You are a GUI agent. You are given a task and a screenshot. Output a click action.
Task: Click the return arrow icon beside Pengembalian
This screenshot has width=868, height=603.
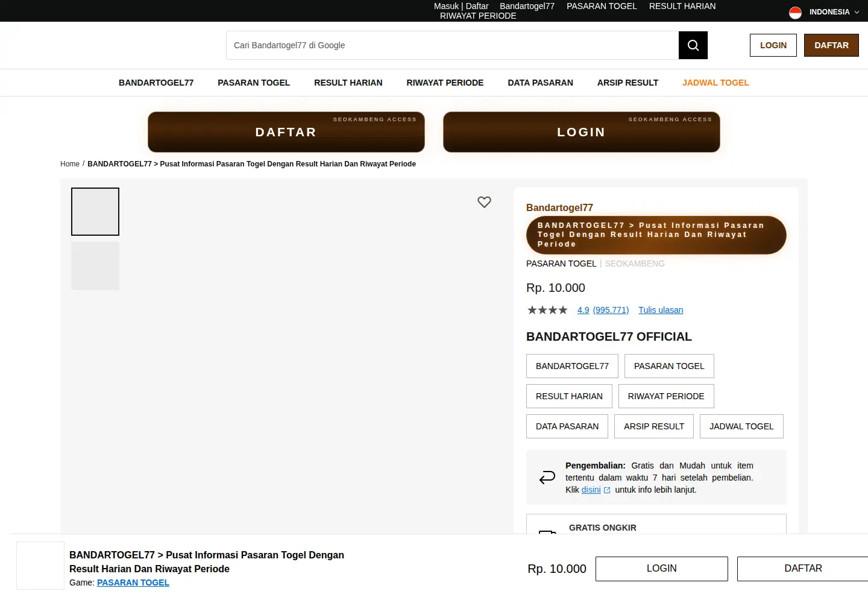click(x=547, y=478)
